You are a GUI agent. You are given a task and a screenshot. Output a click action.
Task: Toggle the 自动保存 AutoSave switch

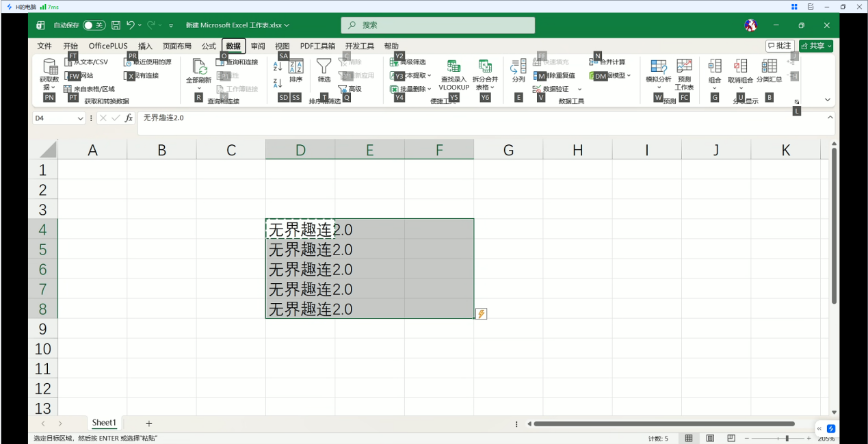pyautogui.click(x=94, y=25)
